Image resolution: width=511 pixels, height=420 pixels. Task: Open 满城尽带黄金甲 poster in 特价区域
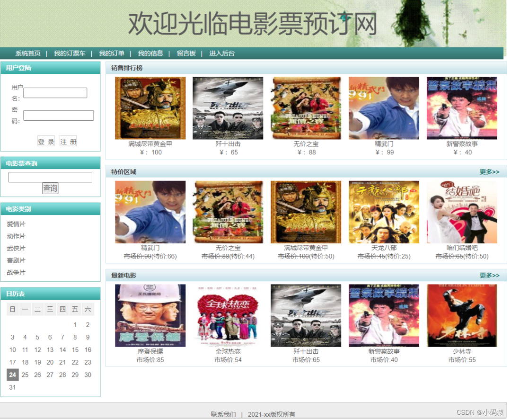pyautogui.click(x=306, y=212)
